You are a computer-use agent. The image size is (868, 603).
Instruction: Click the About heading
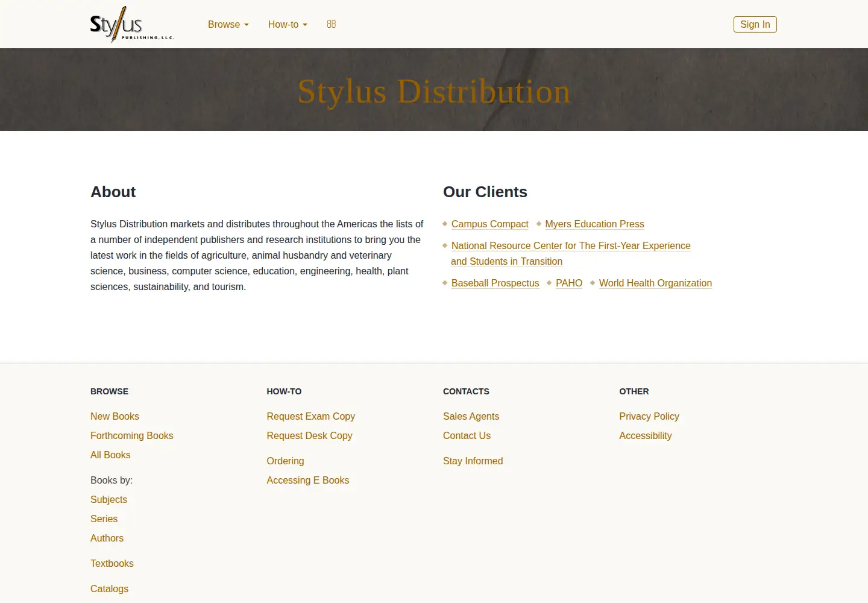click(113, 192)
